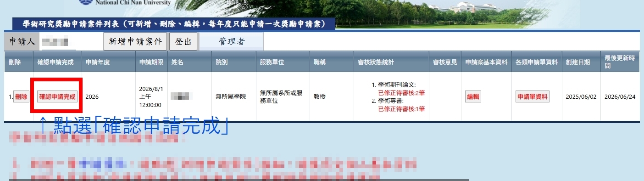Confirm application with 確認申請完成 button
644x181 pixels.
click(57, 97)
